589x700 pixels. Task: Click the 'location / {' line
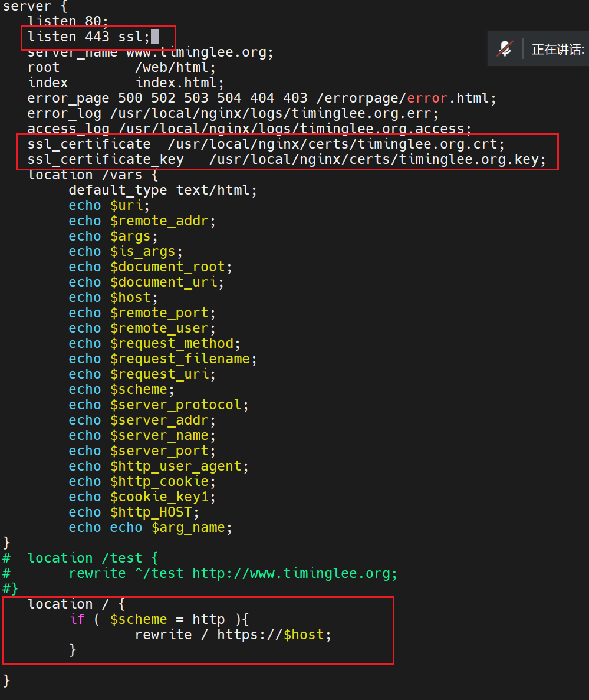tap(76, 604)
